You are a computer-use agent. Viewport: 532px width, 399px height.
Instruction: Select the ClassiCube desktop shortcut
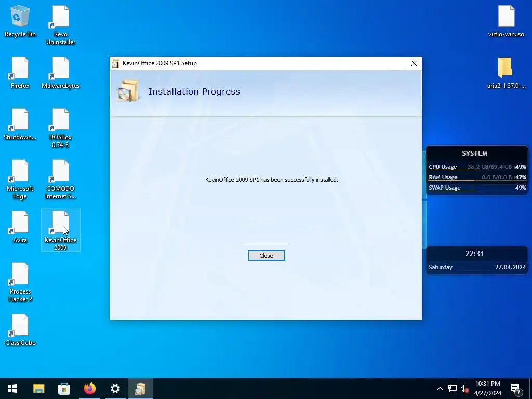click(x=20, y=330)
